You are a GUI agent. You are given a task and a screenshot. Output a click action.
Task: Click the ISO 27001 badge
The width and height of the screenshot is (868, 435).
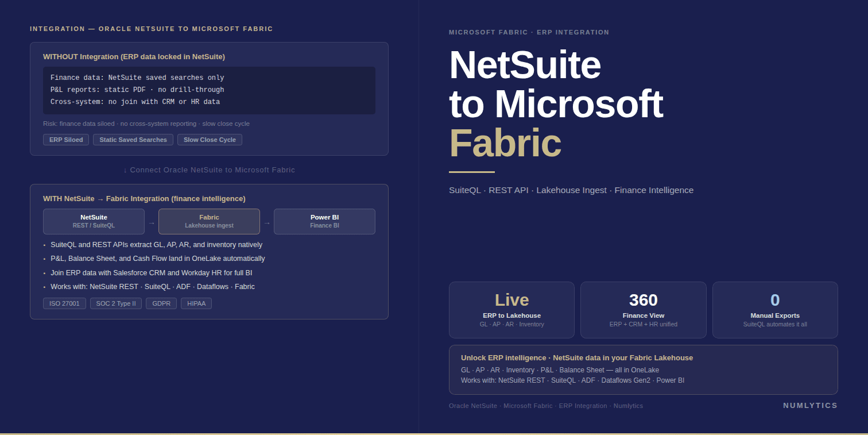64,303
